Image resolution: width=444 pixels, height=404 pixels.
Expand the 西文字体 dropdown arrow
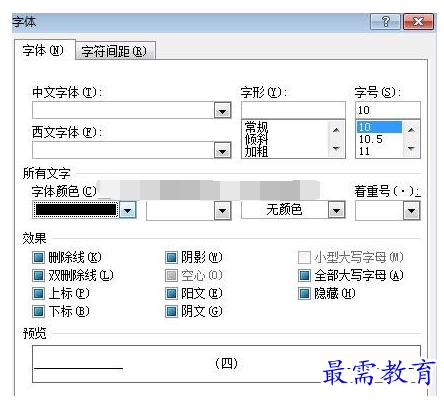(x=222, y=151)
